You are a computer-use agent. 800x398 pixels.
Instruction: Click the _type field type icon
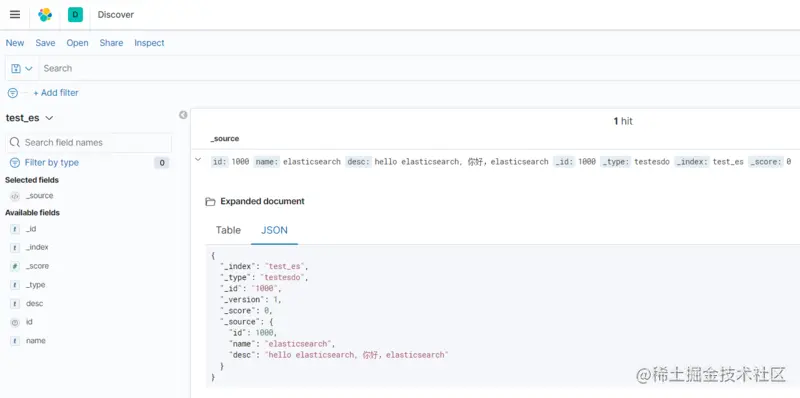tap(15, 285)
